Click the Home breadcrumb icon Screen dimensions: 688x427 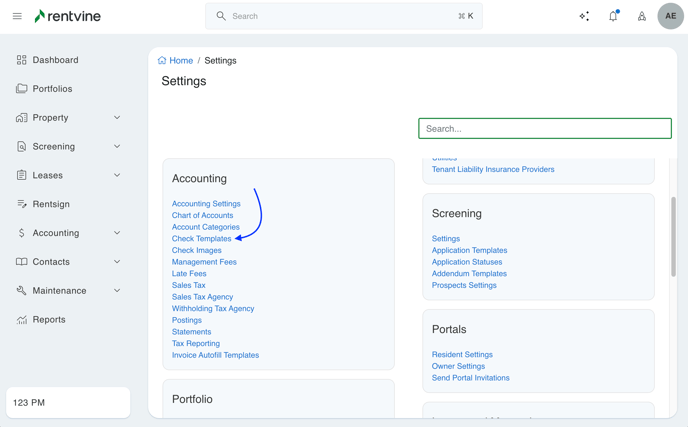pos(162,60)
